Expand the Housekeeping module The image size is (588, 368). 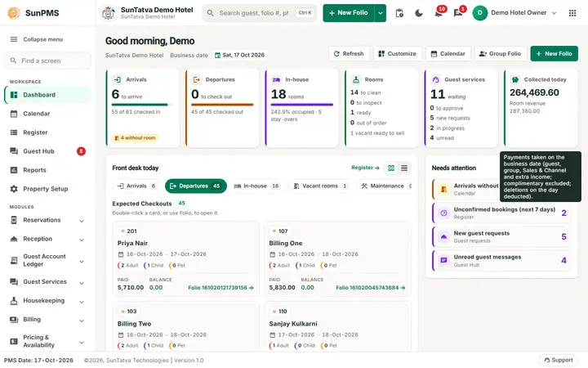[x=47, y=300]
